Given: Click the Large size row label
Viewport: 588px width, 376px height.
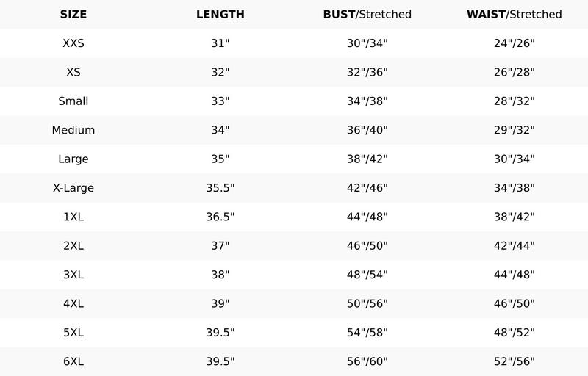Looking at the screenshot, I should coord(73,159).
